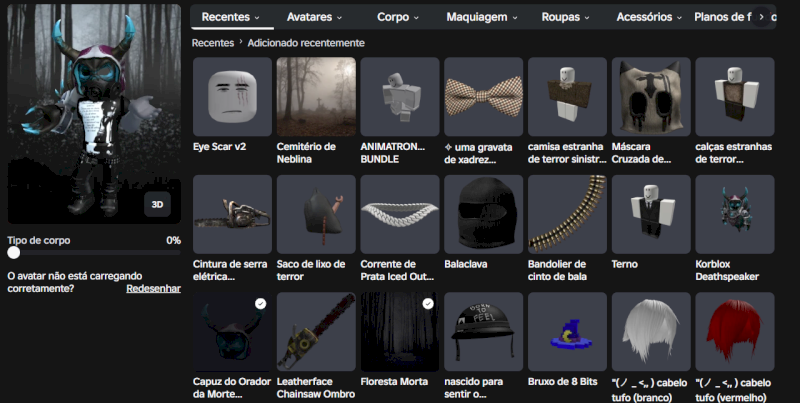Viewport: 800px width, 403px height.
Task: Open the Avatares tab dropdown
Action: tap(314, 17)
